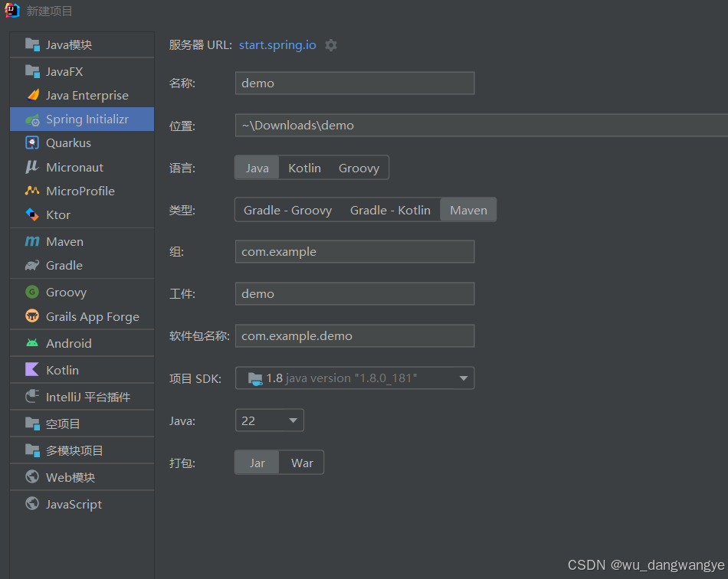Viewport: 728px width, 579px height.
Task: Select the Ktor icon
Action: click(x=32, y=214)
